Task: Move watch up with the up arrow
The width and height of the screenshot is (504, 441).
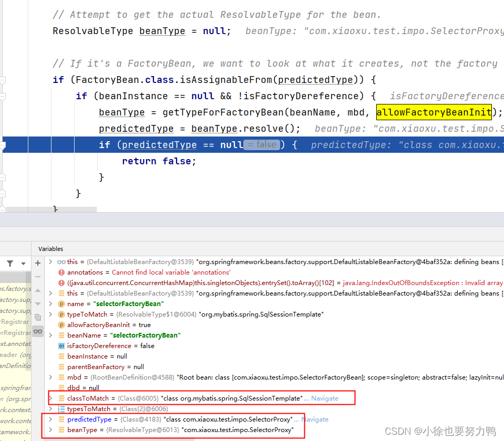Action: tap(38, 290)
